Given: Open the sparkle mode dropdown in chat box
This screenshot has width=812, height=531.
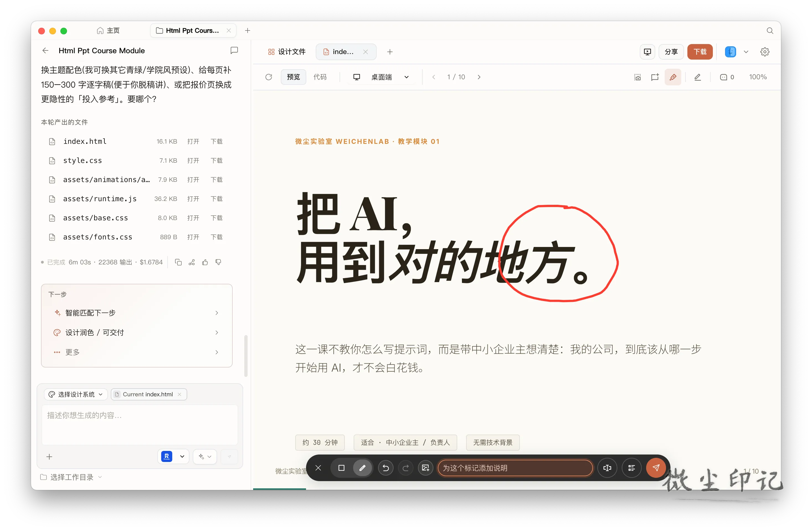Looking at the screenshot, I should coord(205,457).
